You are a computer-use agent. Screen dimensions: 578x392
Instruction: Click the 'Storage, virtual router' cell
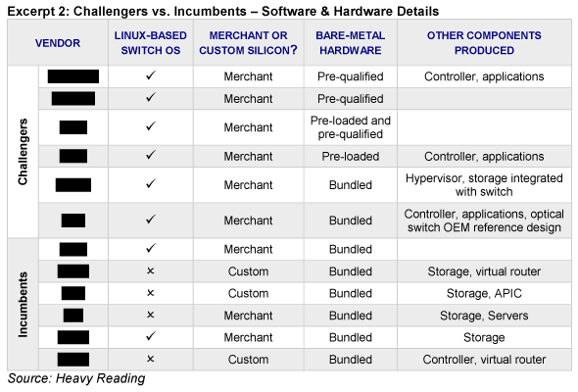pos(484,271)
